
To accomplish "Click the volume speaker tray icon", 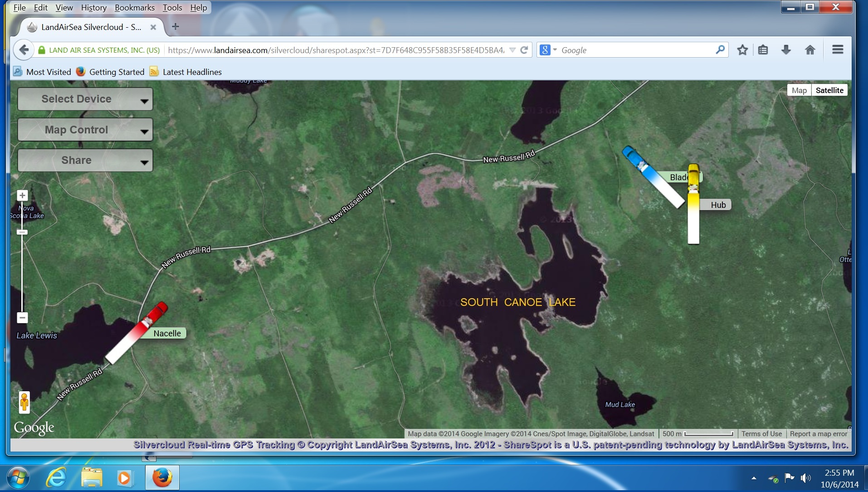I will click(805, 478).
